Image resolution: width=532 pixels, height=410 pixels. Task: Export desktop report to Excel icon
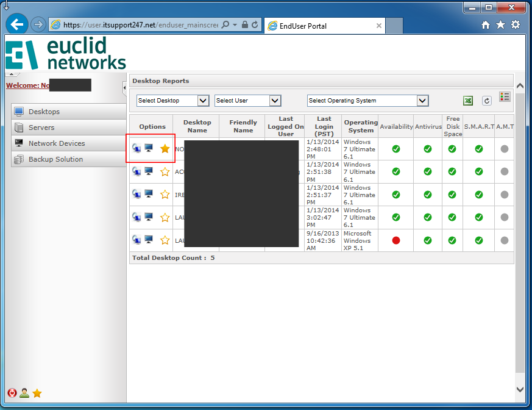coord(468,101)
